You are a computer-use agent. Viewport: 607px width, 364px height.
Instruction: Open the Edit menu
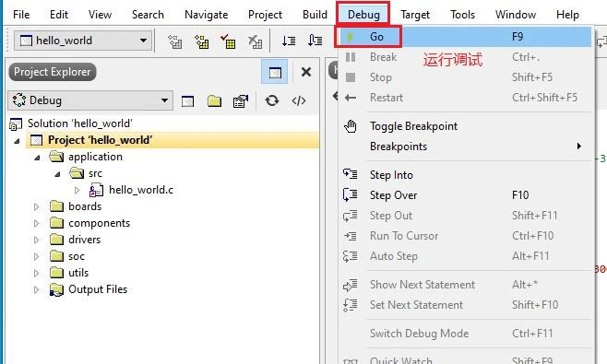pyautogui.click(x=59, y=15)
